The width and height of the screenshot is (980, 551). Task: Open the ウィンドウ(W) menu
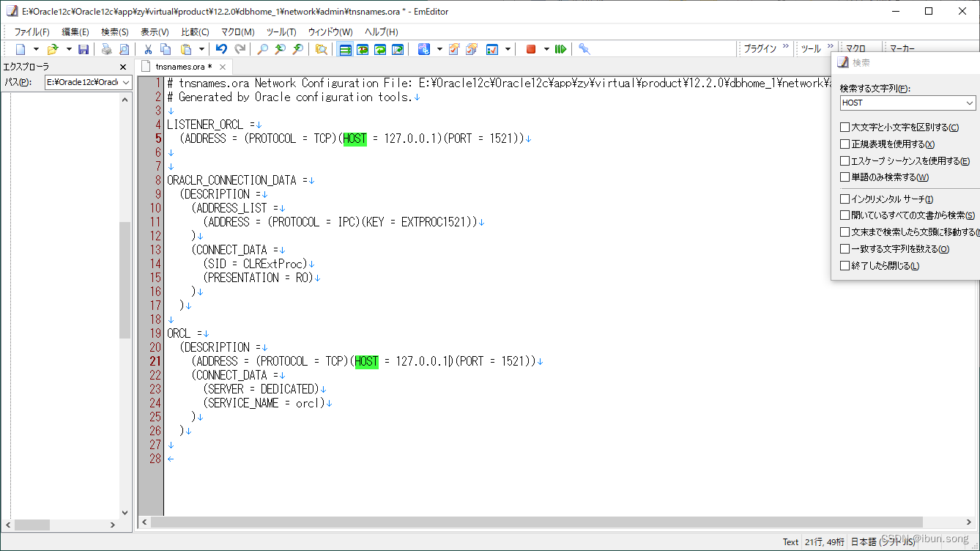pos(330,32)
